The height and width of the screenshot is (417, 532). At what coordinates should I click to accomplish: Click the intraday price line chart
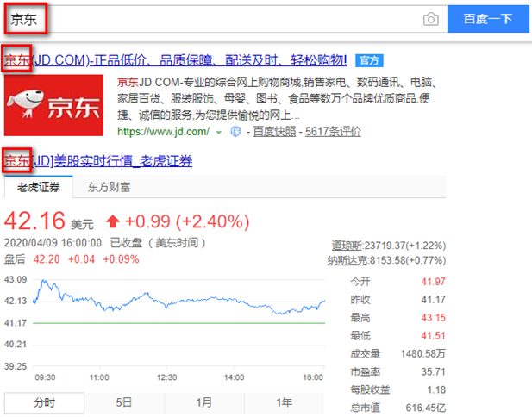click(x=178, y=322)
